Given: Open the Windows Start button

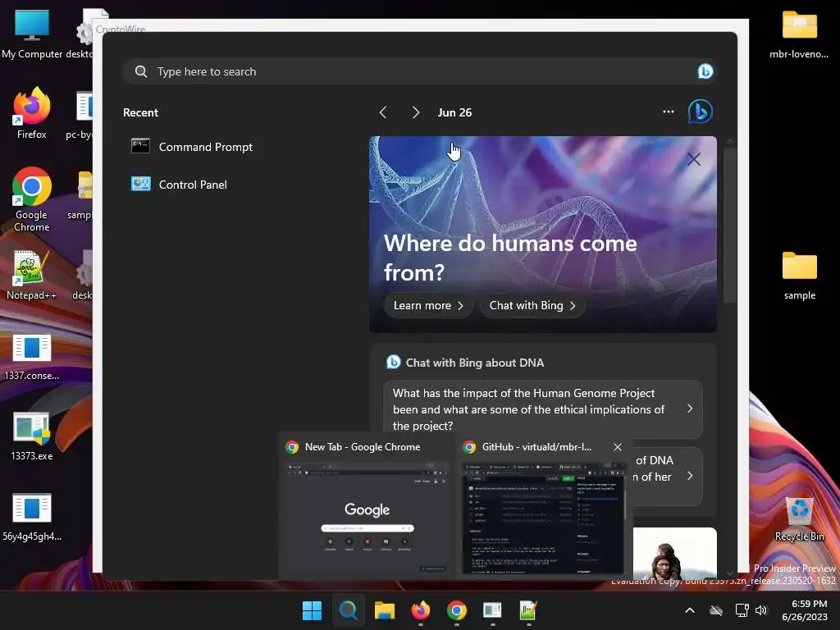Looking at the screenshot, I should [312, 610].
